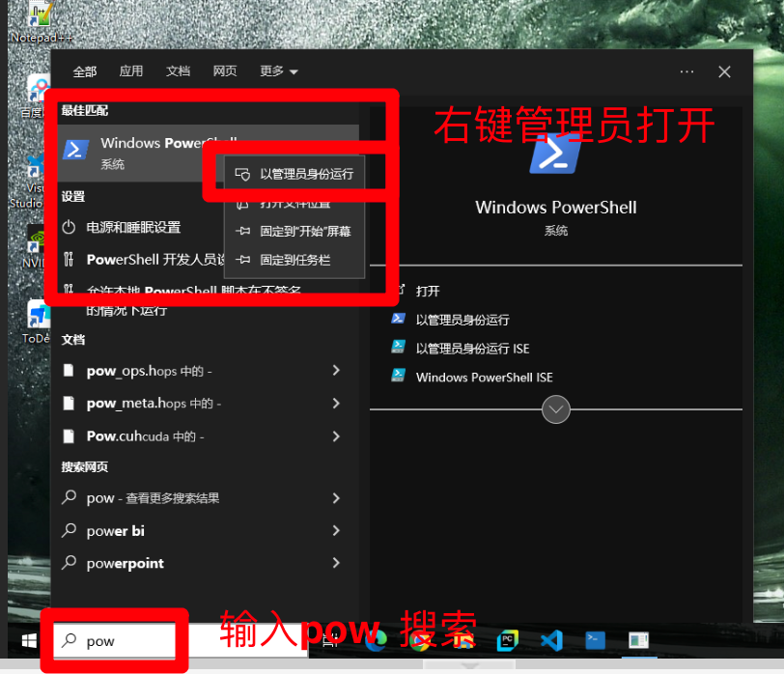
Task: Open Visual Studio Code from the taskbar
Action: [x=551, y=639]
